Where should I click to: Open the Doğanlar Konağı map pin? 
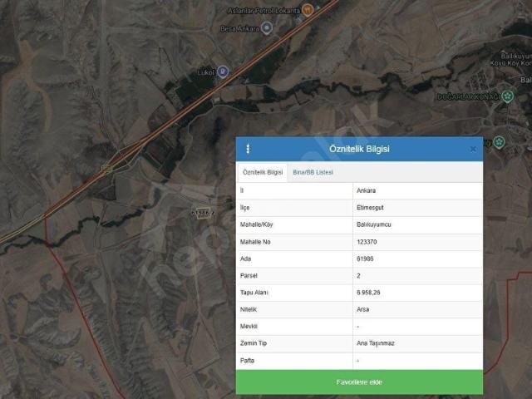pos(508,96)
